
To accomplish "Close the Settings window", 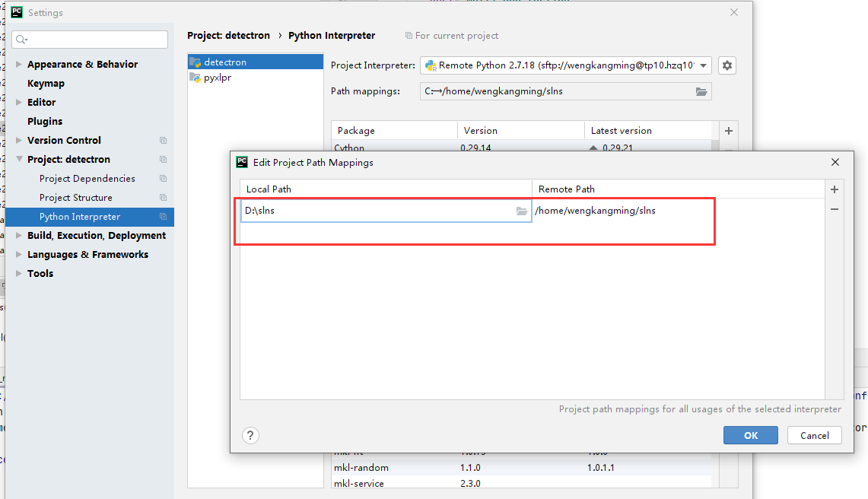I will pyautogui.click(x=734, y=12).
